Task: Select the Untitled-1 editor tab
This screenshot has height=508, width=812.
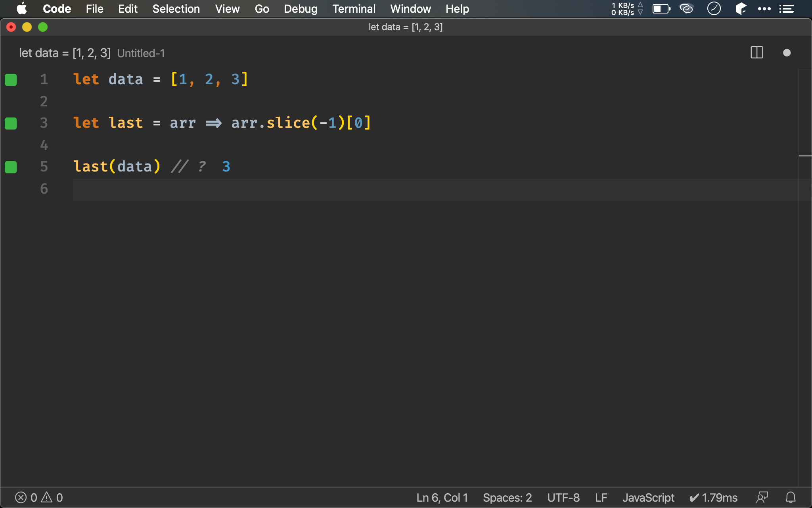Action: [x=92, y=53]
